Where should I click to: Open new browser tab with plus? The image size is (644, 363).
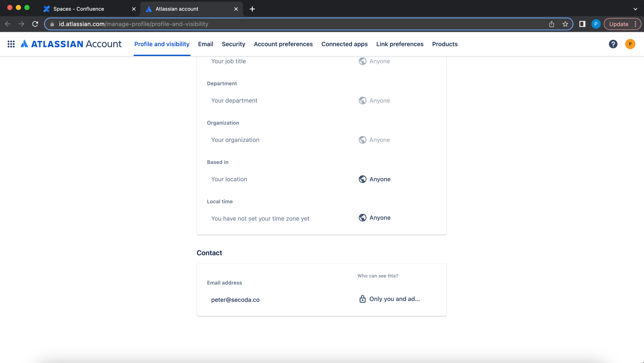pyautogui.click(x=252, y=9)
